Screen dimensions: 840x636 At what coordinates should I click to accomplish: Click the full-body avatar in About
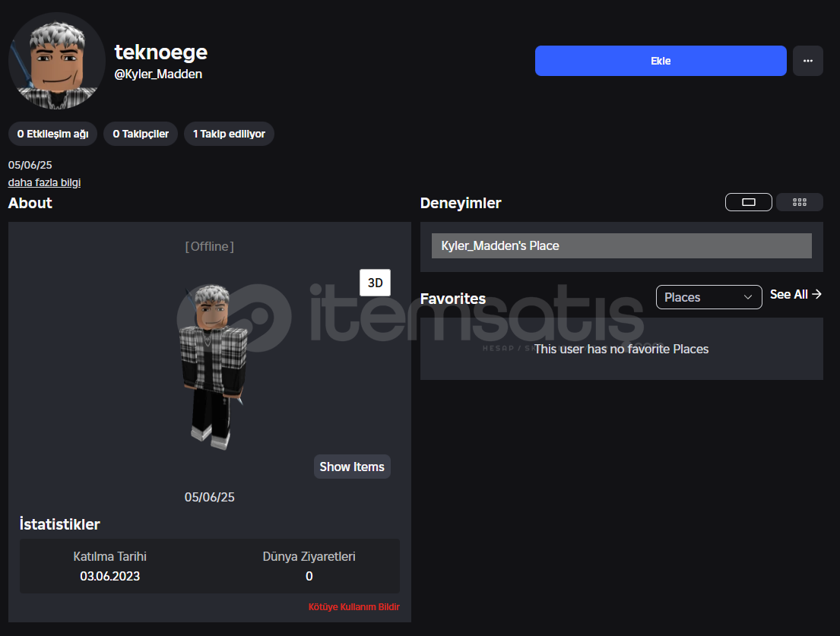pyautogui.click(x=214, y=367)
